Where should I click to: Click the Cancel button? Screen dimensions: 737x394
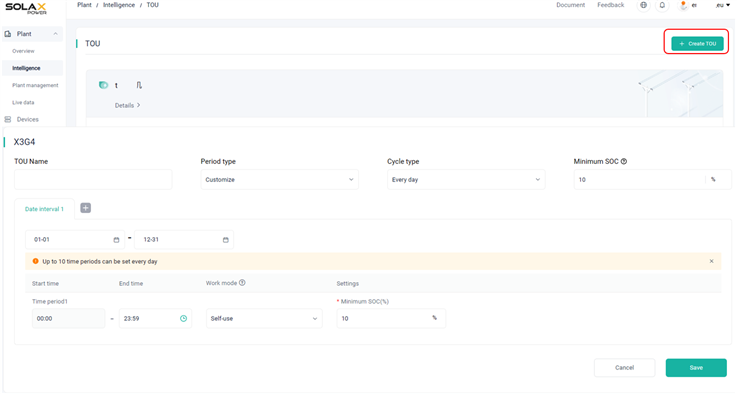click(x=625, y=368)
